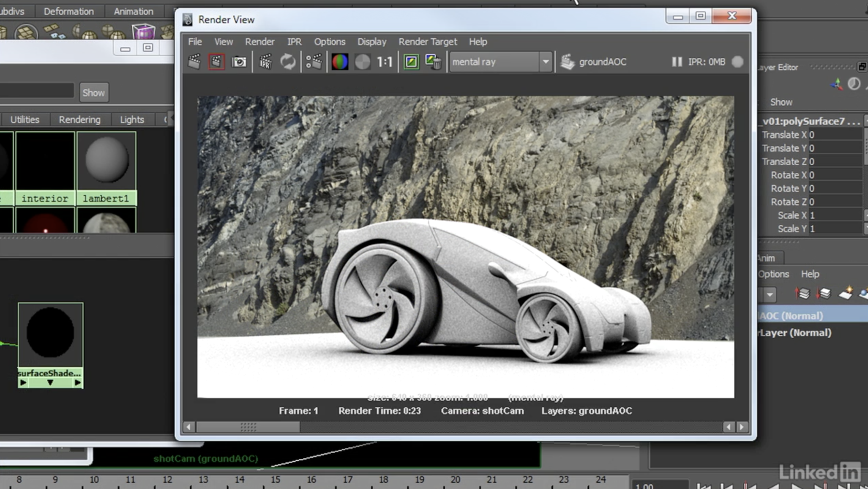Switch to the Lights tab
868x489 pixels.
132,120
